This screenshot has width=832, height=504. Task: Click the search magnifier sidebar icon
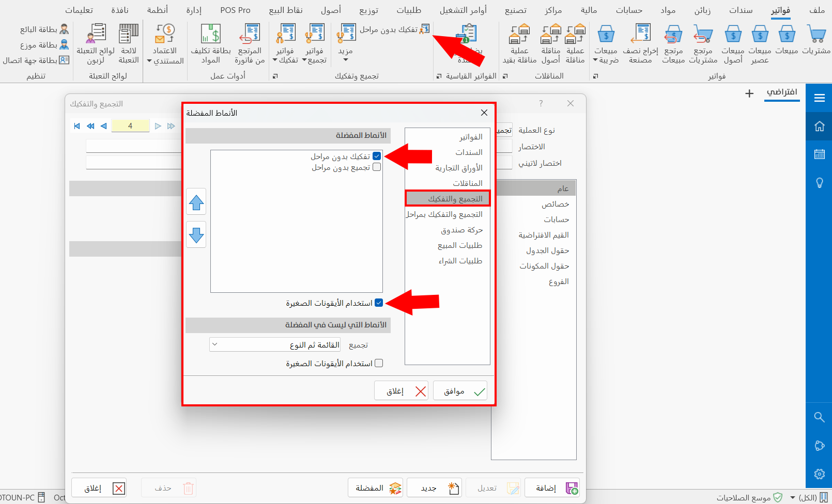819,417
